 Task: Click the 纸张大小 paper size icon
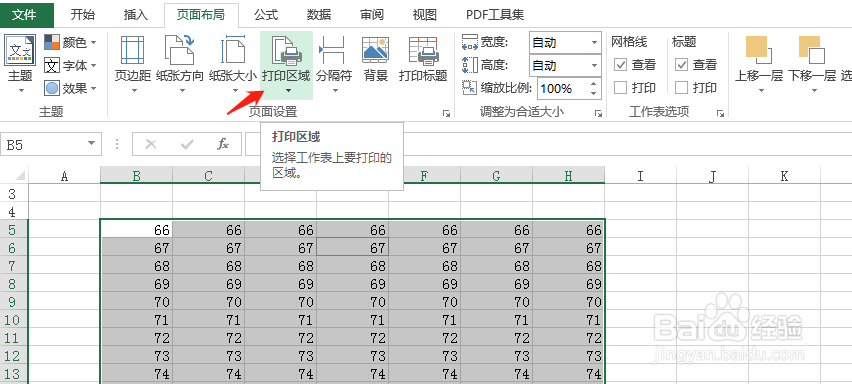click(x=233, y=50)
